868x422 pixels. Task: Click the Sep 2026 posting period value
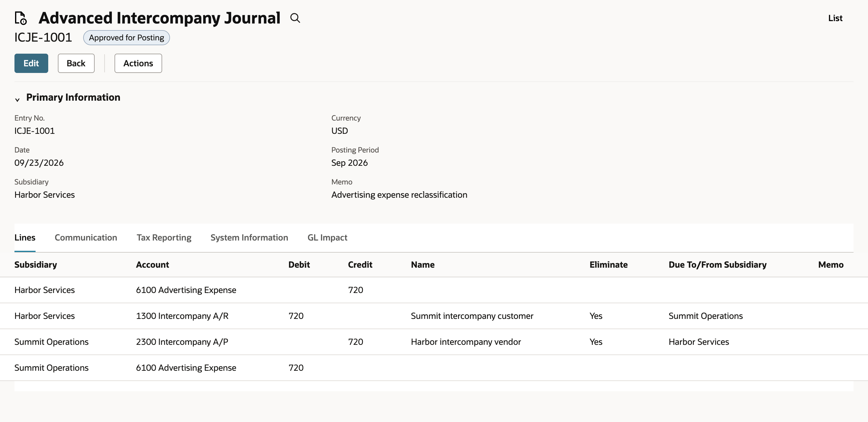pyautogui.click(x=349, y=163)
